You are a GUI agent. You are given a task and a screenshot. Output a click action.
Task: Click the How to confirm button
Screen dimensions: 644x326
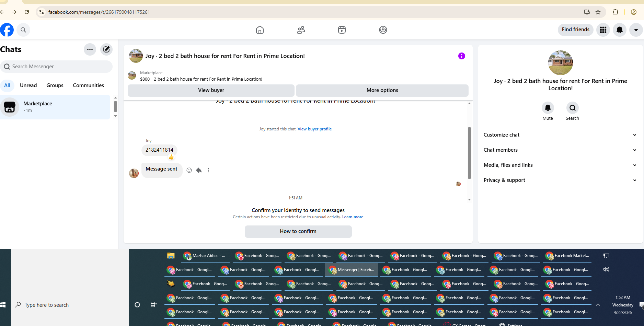[298, 231]
